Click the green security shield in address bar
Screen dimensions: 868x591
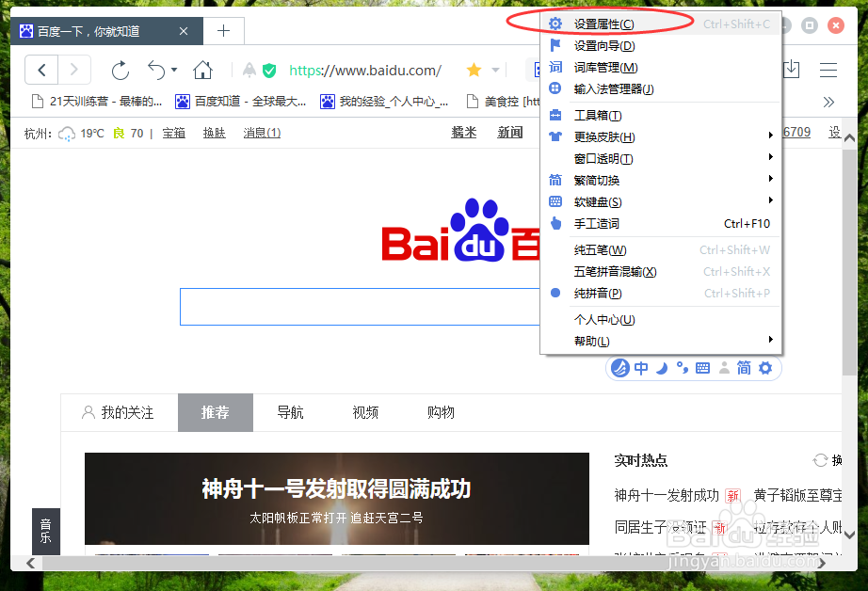click(269, 70)
